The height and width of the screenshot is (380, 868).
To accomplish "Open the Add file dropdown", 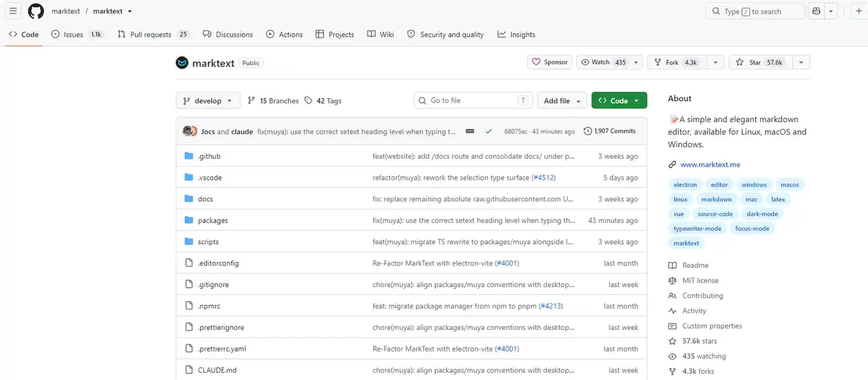I will coord(562,100).
